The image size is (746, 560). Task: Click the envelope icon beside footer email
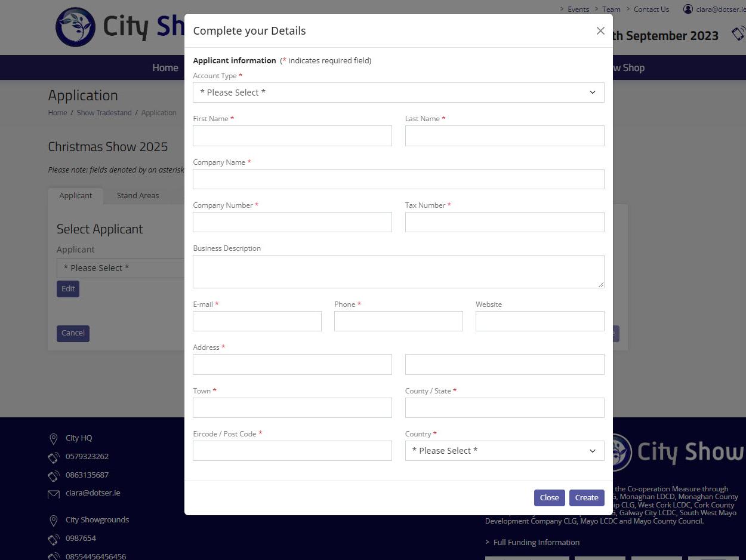point(54,494)
